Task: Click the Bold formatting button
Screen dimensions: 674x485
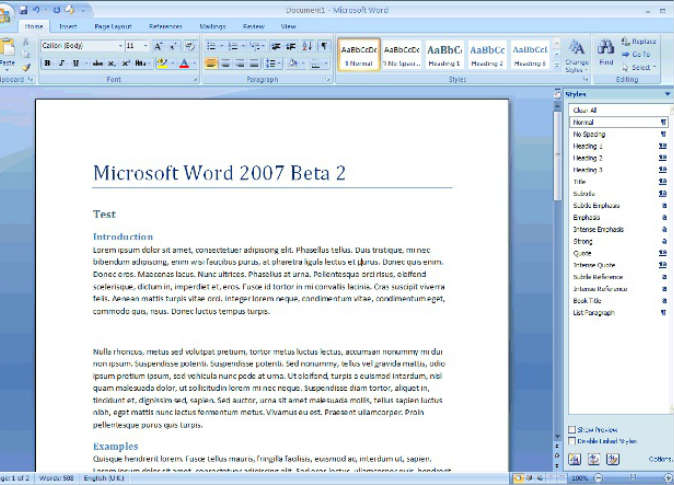Action: click(47, 63)
